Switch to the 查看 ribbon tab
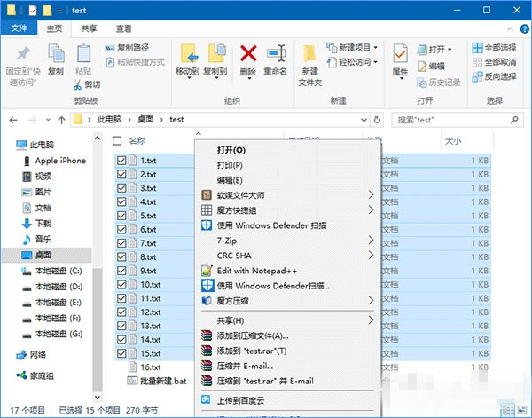This screenshot has height=418, width=532. tap(123, 28)
